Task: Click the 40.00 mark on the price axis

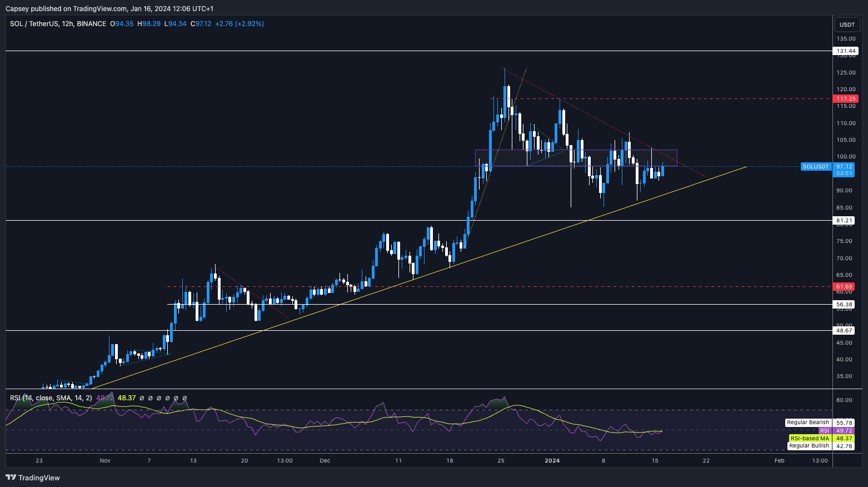Action: [x=844, y=360]
